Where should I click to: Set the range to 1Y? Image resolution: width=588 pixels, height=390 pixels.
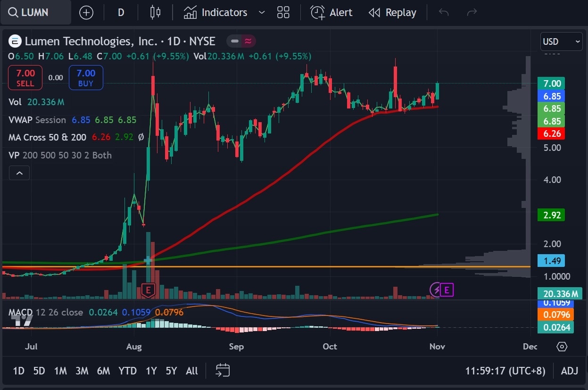pos(151,371)
